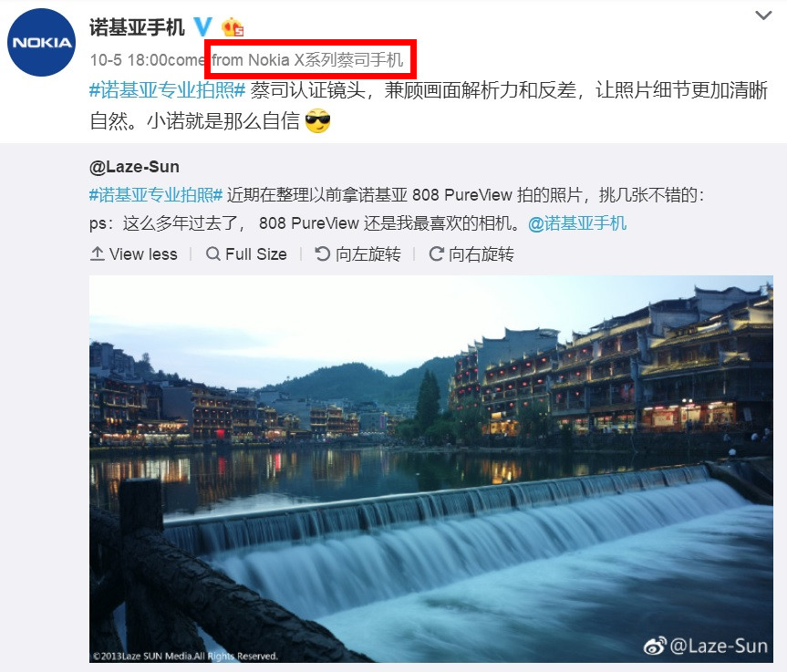Open the photo at Full Size
787x672 pixels.
(246, 254)
